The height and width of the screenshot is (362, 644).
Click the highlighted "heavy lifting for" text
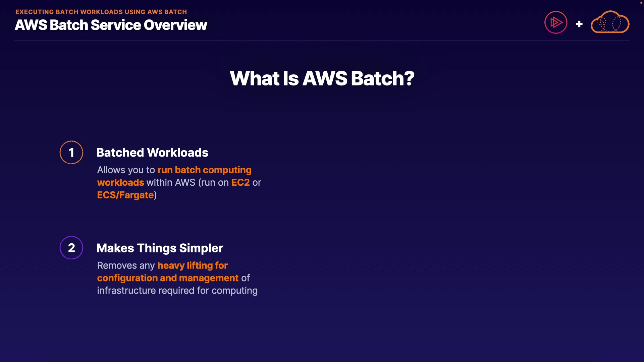[193, 265]
